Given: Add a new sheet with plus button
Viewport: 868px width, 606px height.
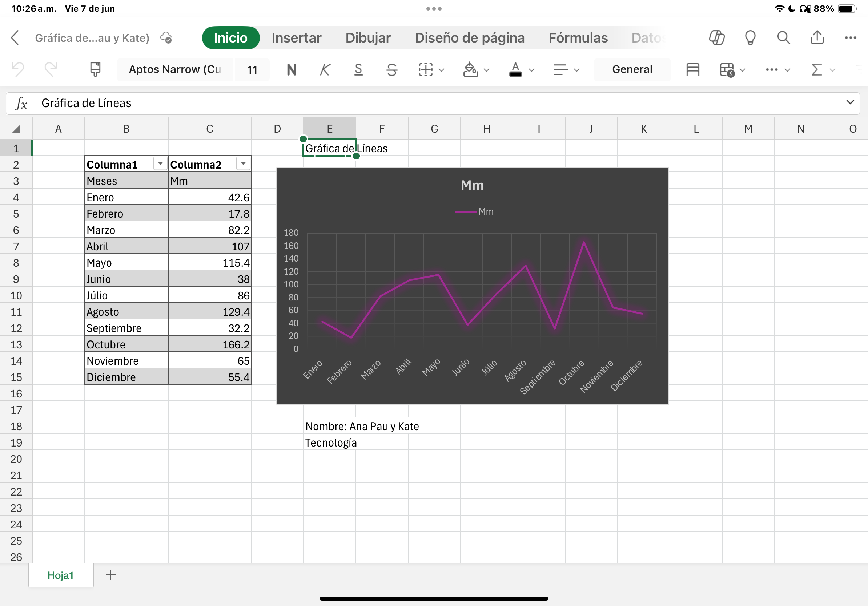Looking at the screenshot, I should [110, 575].
